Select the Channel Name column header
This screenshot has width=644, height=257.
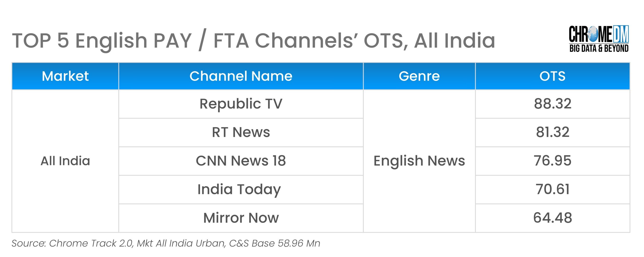(241, 76)
